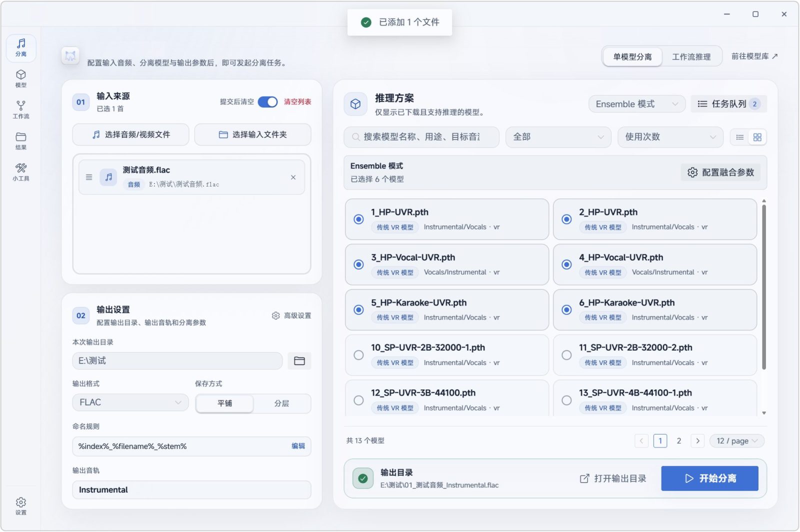Viewport: 800px width, 532px height.
Task: Open the 任务队列 panel
Action: (729, 104)
